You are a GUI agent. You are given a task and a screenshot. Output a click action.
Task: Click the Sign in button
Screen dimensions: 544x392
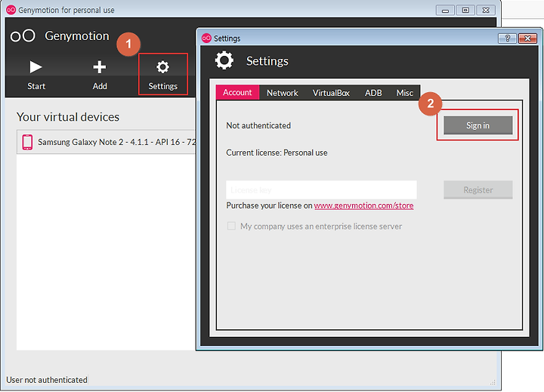coord(478,125)
